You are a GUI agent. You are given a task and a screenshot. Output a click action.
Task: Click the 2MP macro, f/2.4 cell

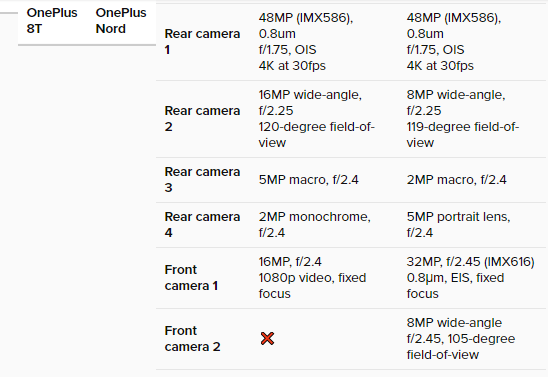coord(456,180)
